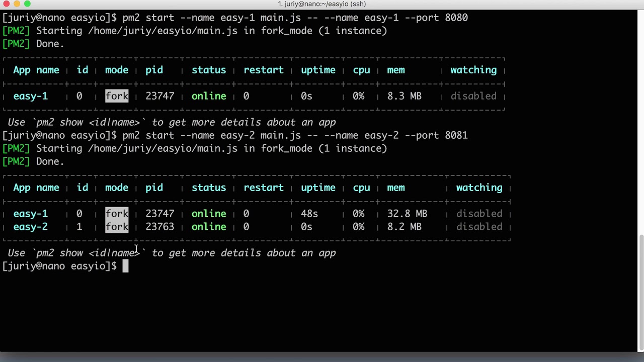
Task: Click the 'cpu' header in the first table
Action: [361, 70]
